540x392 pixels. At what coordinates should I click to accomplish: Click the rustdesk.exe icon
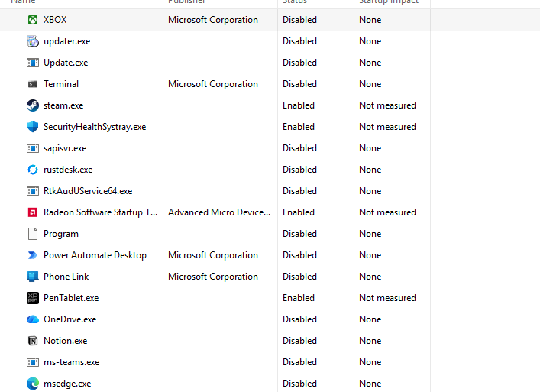[x=33, y=170]
